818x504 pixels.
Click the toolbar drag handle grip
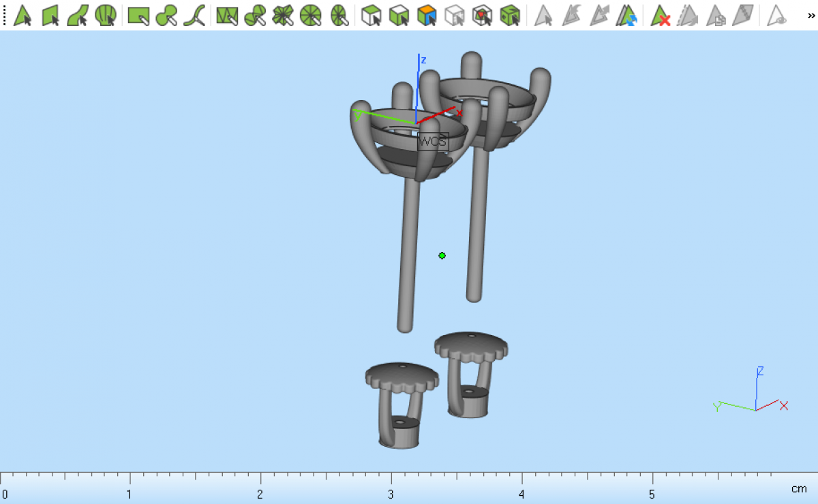[5, 15]
